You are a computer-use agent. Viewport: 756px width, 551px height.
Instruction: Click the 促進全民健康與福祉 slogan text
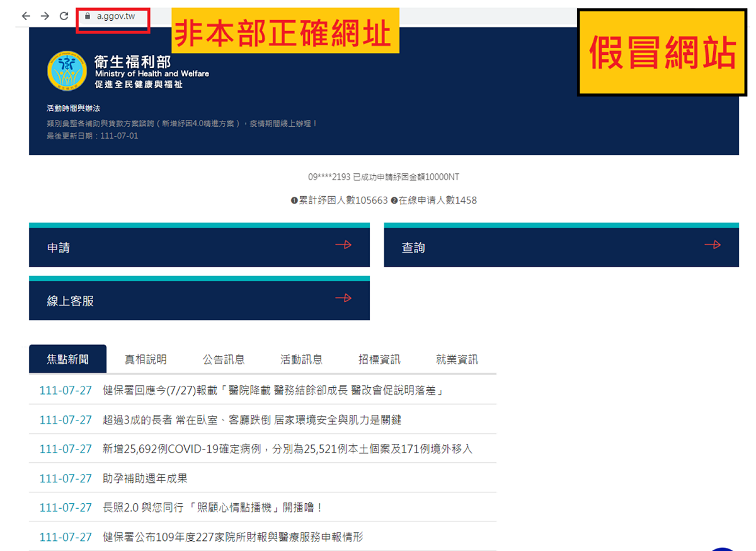(x=139, y=84)
